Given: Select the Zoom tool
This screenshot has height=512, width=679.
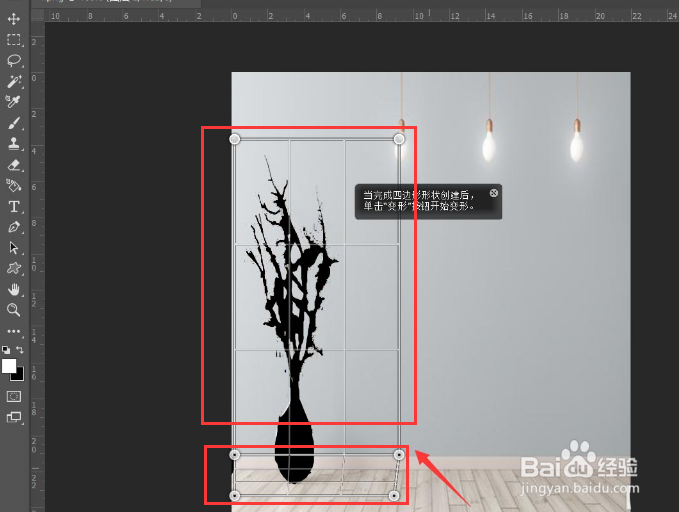Looking at the screenshot, I should click(13, 310).
